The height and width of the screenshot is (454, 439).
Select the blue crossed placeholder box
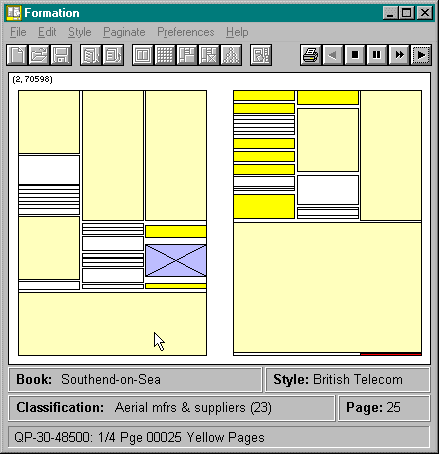176,260
